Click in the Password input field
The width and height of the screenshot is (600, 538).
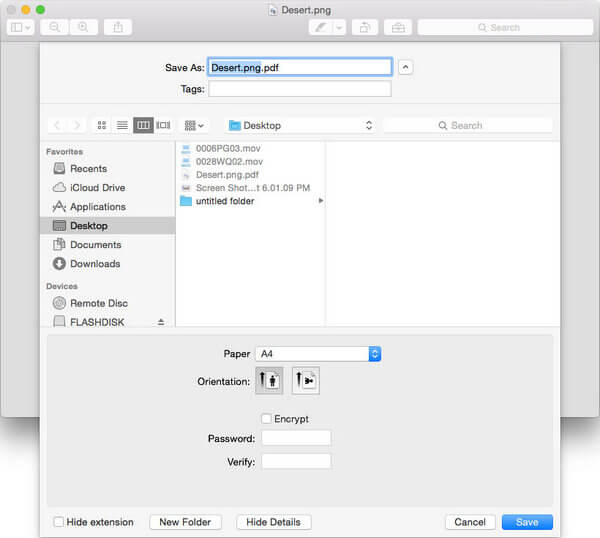296,438
